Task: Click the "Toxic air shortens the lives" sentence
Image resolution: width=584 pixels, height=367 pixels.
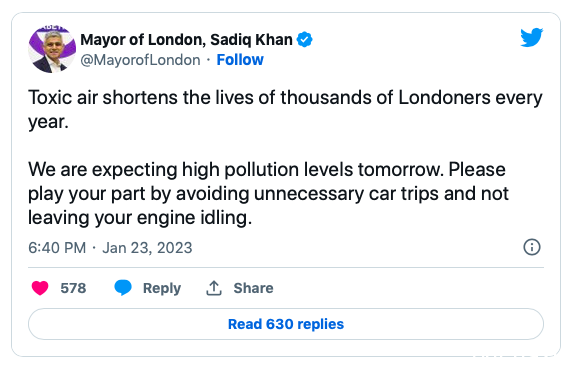Action: click(x=285, y=110)
